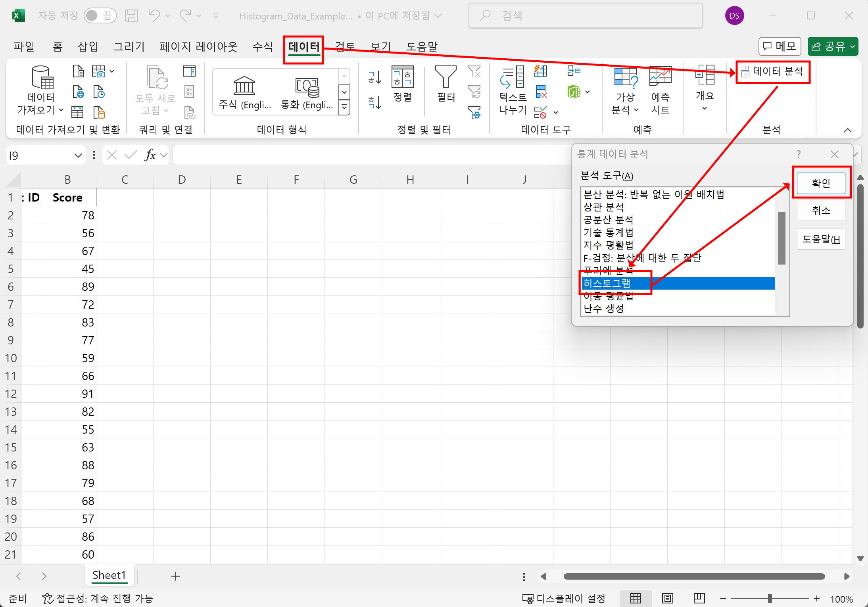Expand the data types gallery more arrow
Viewport: 868px width, 607px height.
pos(344,107)
